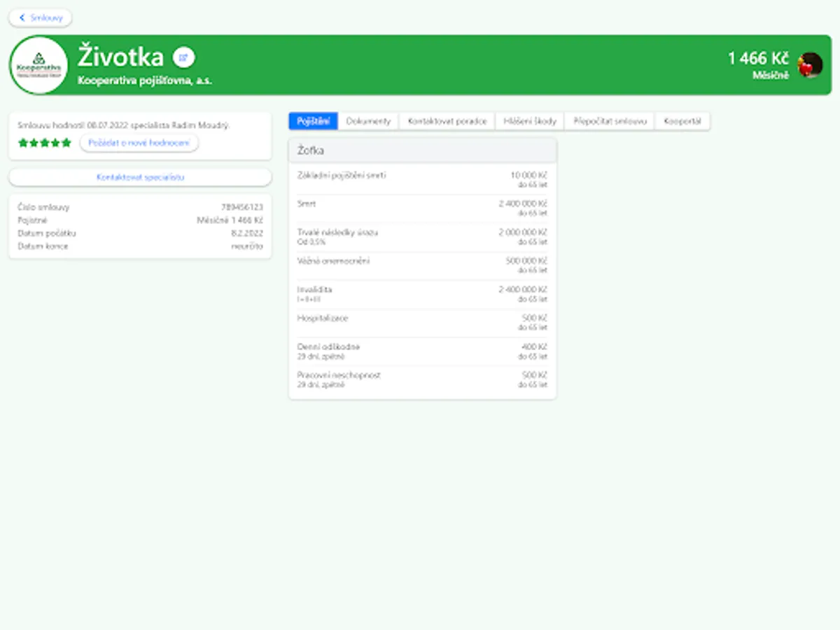Select Denní odškodné row
Screen dimensions: 840x630
click(423, 351)
